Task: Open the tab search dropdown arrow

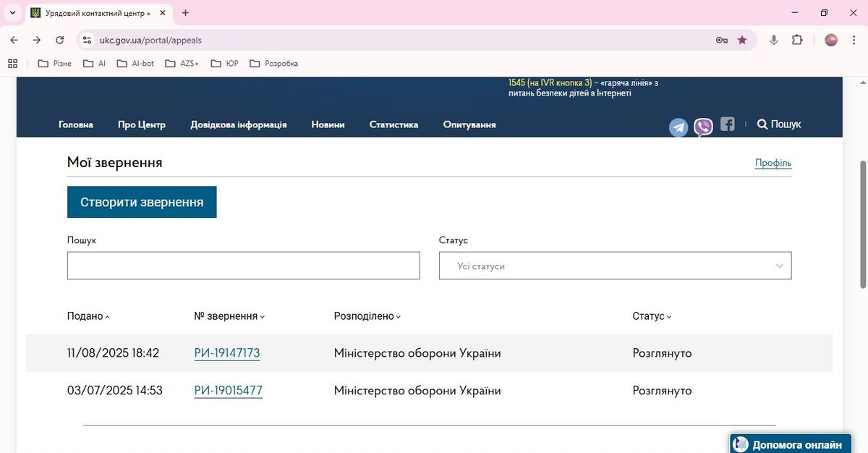Action: click(12, 13)
